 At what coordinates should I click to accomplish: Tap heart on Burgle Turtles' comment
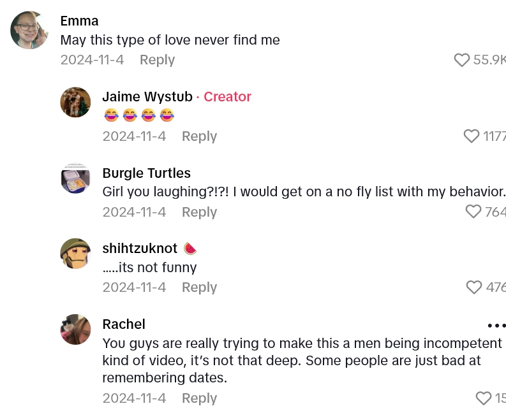click(473, 212)
